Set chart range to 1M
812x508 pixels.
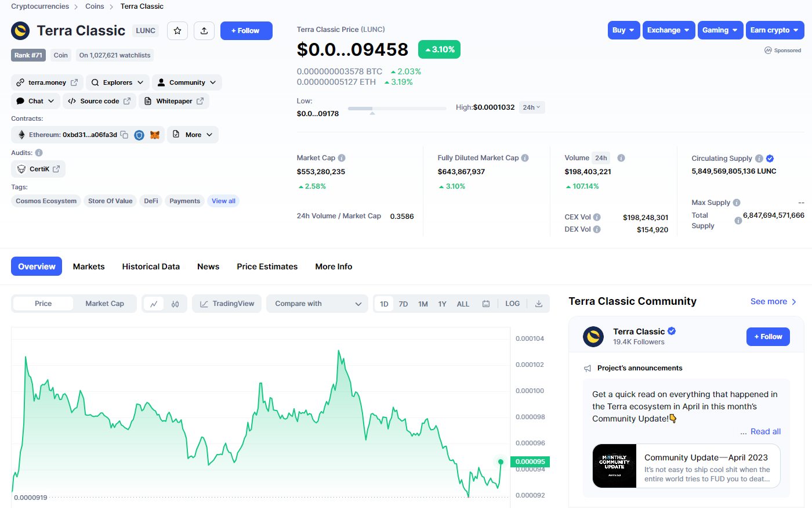click(423, 304)
